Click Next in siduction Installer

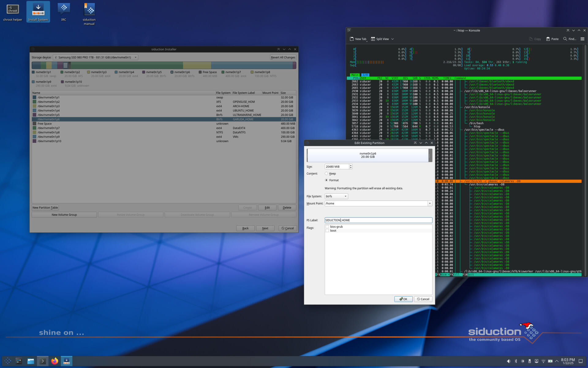265,228
